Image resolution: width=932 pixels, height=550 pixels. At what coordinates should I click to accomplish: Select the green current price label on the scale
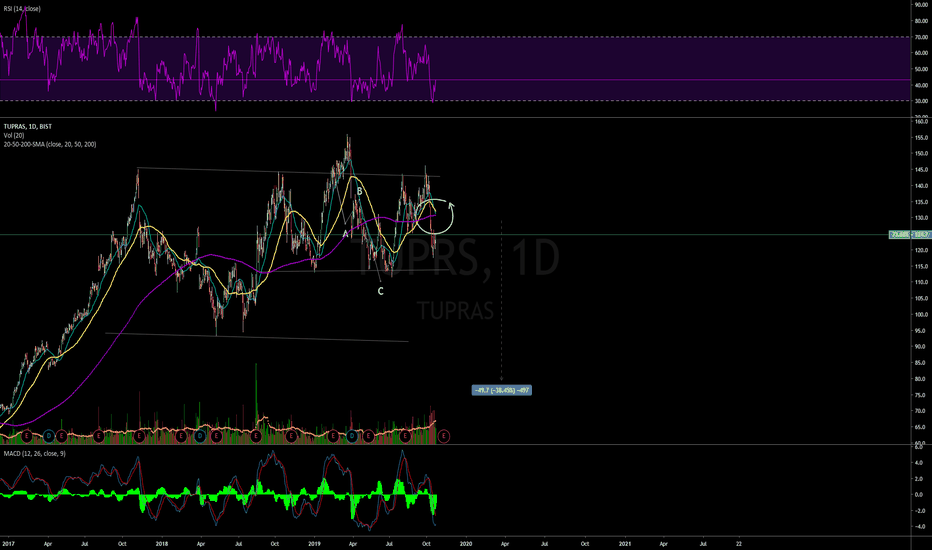(909, 235)
